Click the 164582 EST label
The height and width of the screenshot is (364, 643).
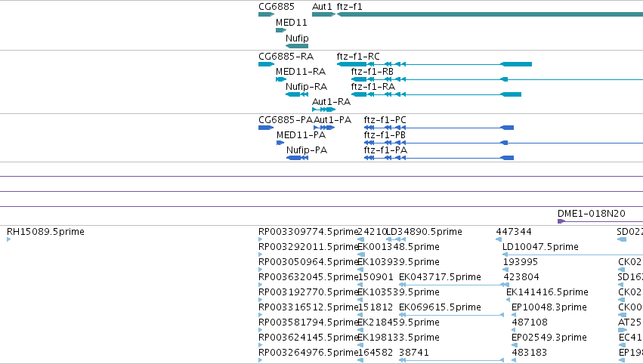point(376,353)
